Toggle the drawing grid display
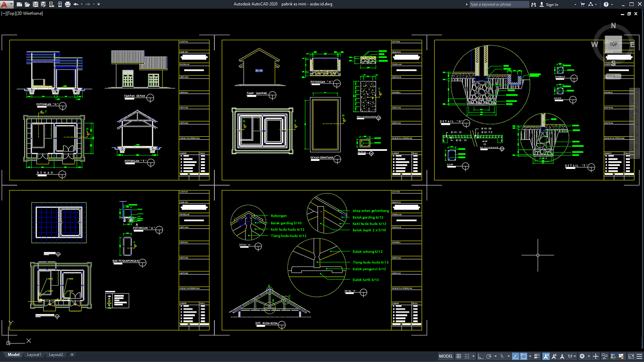644x362 pixels. point(458,356)
